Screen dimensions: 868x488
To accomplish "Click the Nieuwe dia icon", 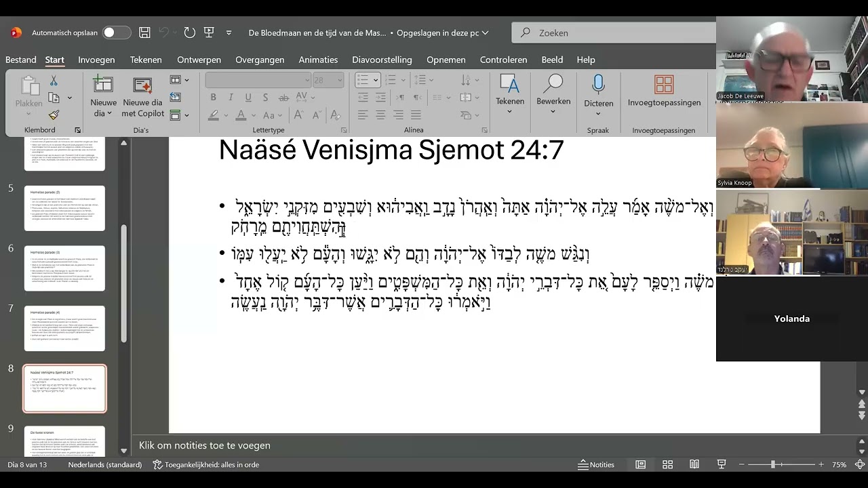I will [103, 85].
